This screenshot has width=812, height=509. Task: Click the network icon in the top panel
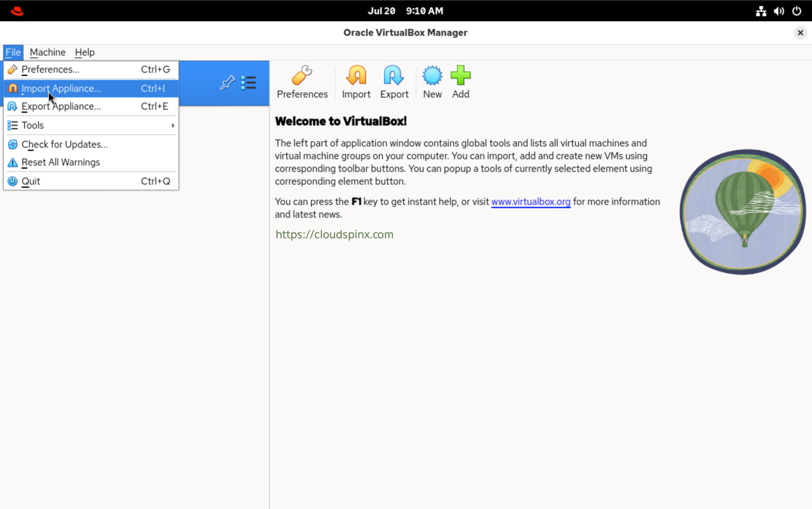coord(760,11)
